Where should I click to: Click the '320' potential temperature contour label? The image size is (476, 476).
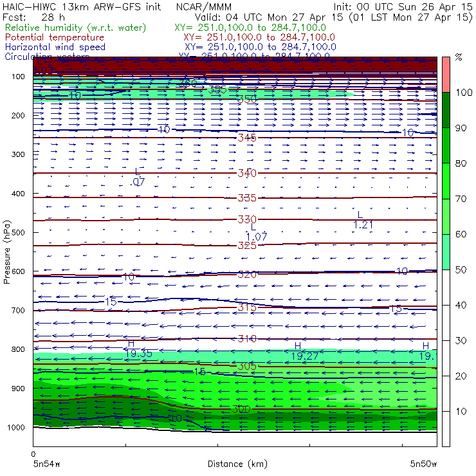pos(247,275)
